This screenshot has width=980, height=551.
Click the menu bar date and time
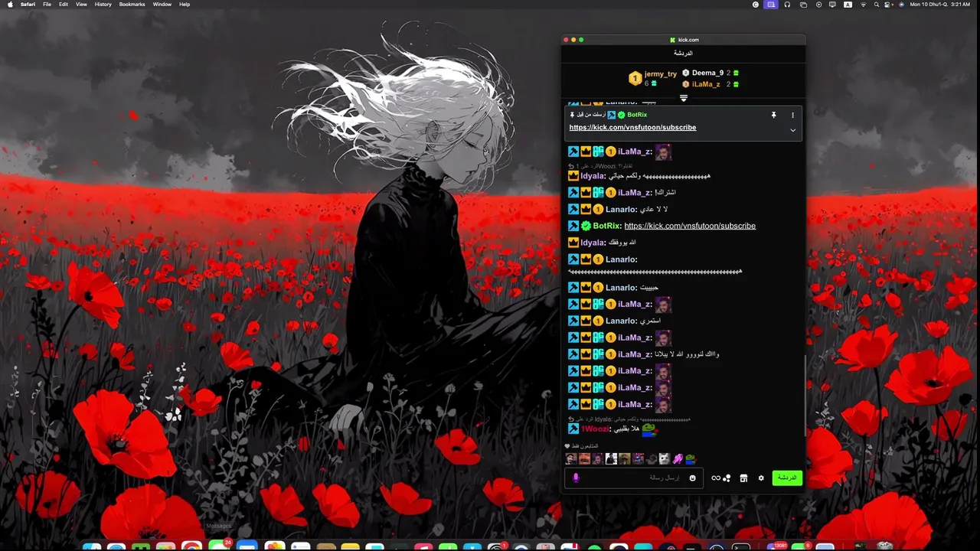[940, 4]
